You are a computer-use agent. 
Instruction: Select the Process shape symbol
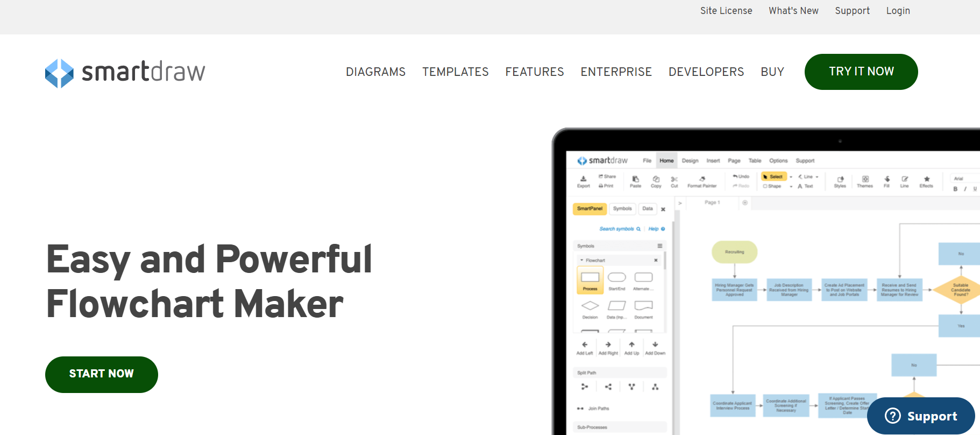coord(590,280)
